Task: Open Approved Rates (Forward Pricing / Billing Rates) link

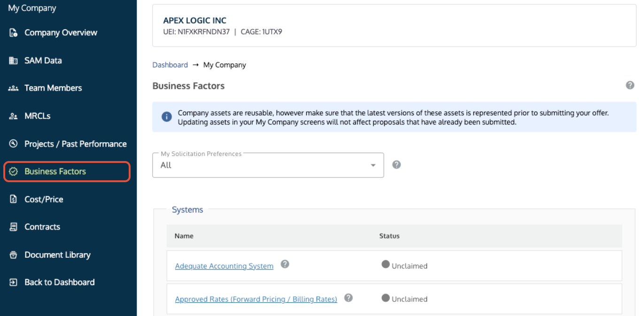Action: (256, 300)
